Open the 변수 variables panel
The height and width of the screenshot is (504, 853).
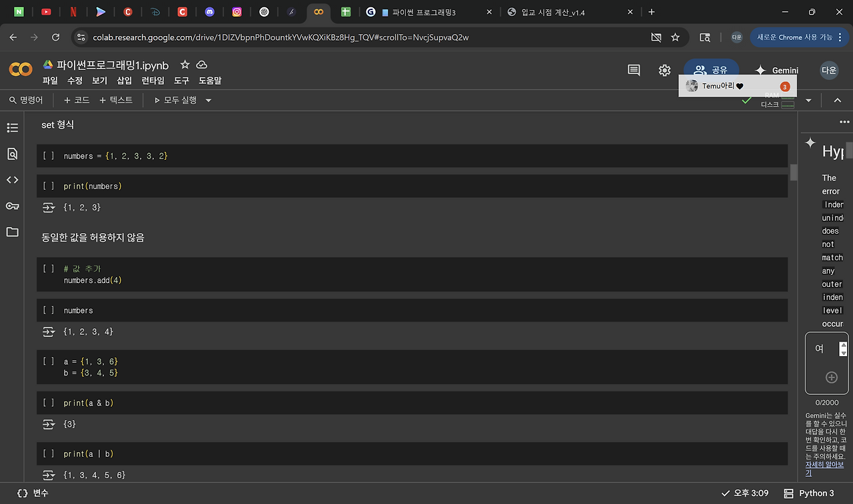[33, 493]
